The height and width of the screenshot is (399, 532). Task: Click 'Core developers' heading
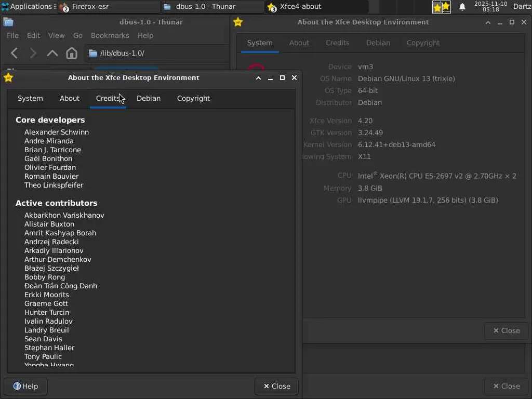tap(50, 120)
